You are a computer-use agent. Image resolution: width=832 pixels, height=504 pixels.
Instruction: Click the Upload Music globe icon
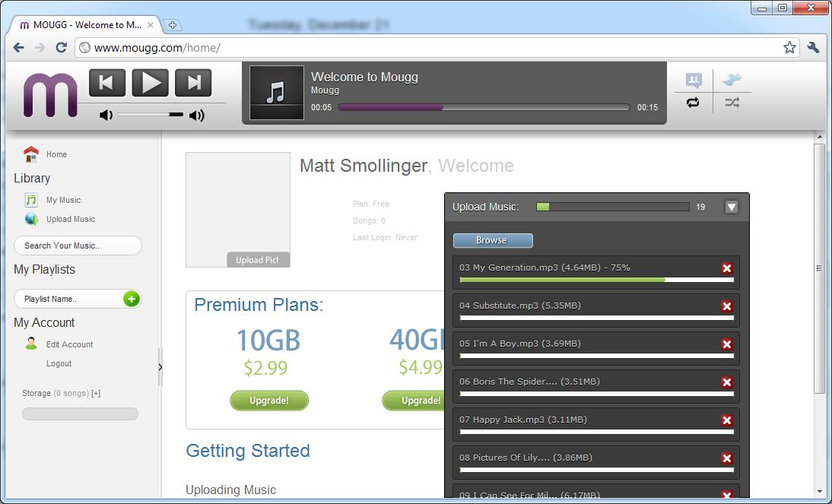31,219
